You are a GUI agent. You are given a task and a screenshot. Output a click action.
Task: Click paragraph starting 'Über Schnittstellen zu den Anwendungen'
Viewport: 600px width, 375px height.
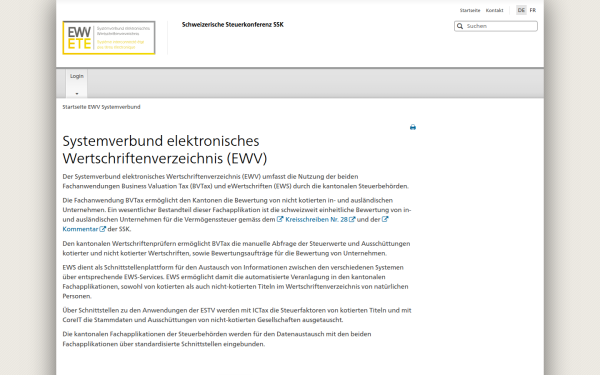click(x=237, y=315)
